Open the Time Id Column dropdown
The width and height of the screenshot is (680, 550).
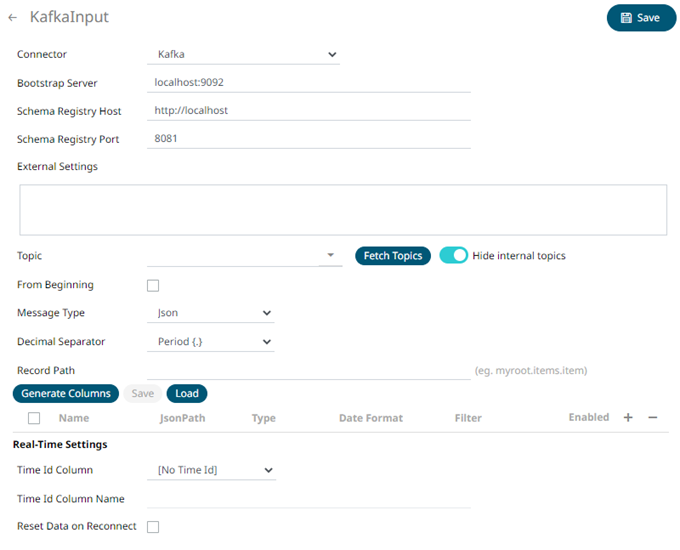pos(215,470)
